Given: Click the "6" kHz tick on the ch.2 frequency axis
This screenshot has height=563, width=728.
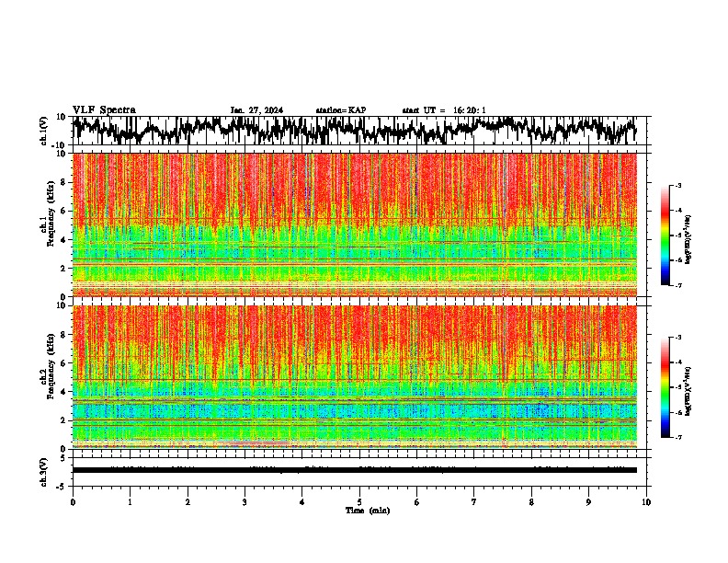Looking at the screenshot, I should click(64, 363).
